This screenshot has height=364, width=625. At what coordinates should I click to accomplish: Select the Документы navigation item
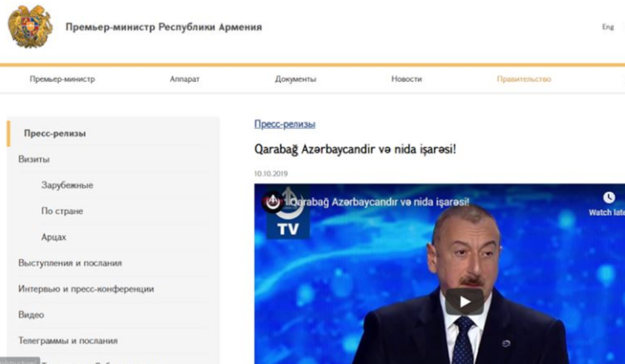point(296,79)
